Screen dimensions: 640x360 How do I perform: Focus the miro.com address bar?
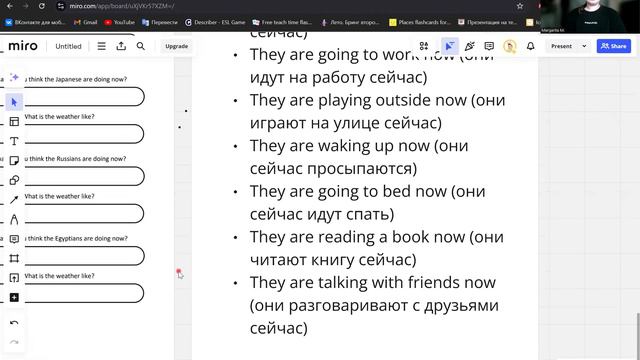[286, 6]
